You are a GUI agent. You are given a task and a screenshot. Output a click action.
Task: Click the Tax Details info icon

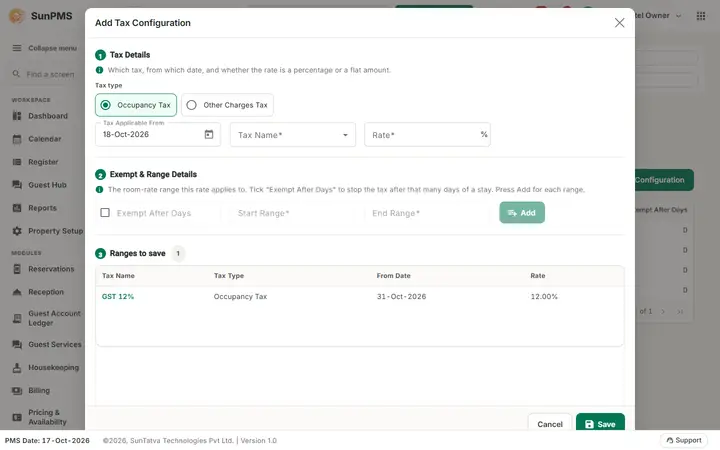click(99, 70)
